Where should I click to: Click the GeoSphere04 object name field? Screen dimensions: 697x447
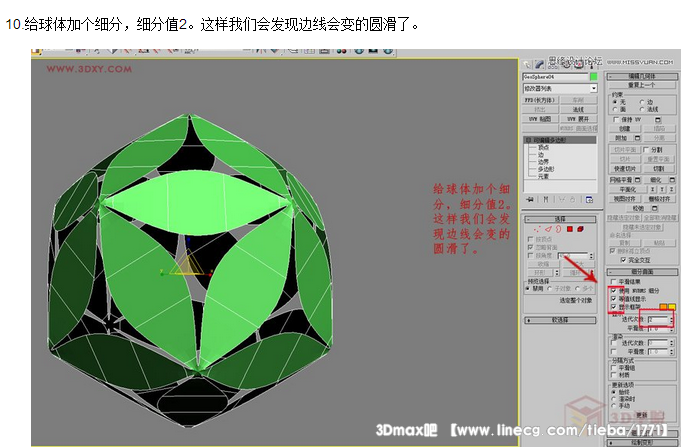(555, 77)
